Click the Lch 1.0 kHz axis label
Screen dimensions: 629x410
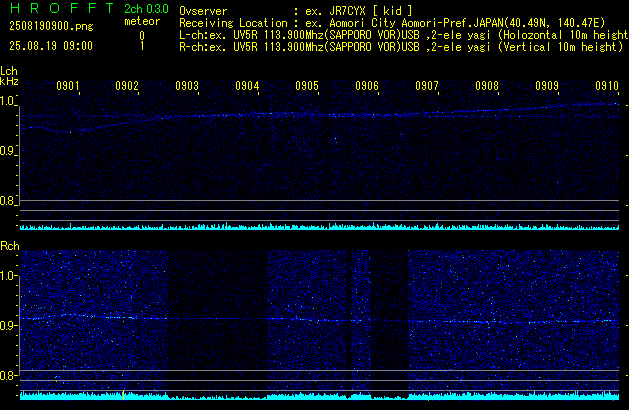(x=8, y=101)
